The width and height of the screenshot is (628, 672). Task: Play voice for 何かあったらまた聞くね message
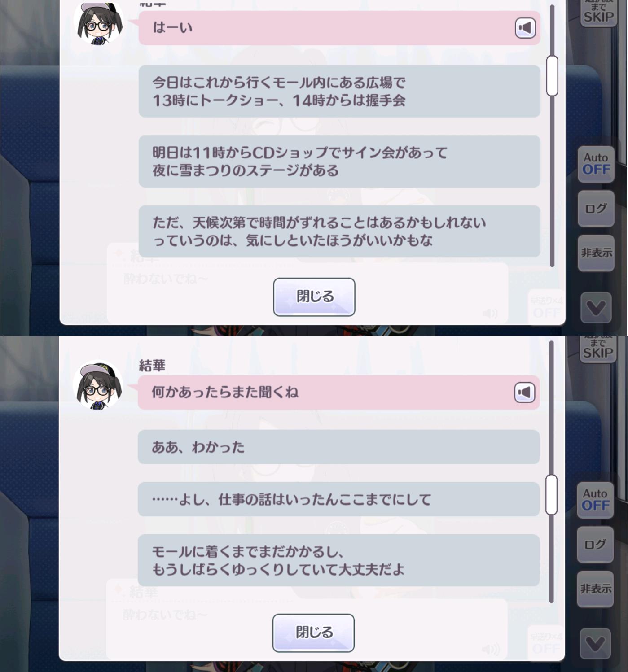525,393
